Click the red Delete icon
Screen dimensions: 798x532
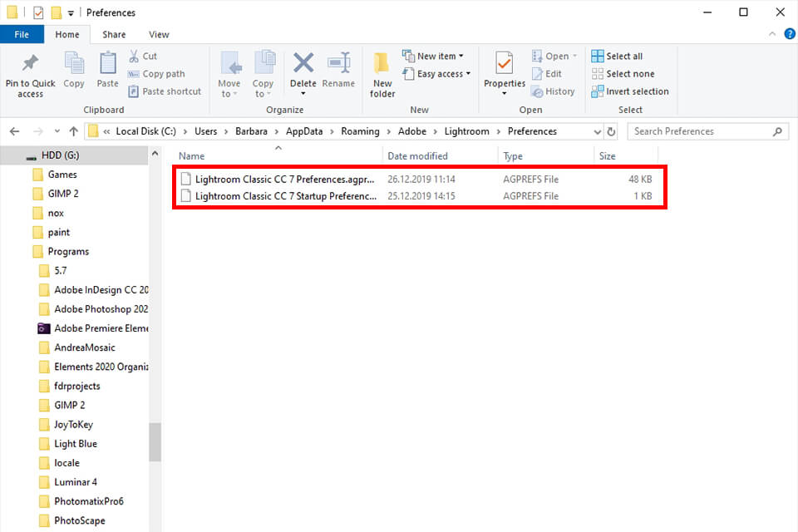point(303,64)
